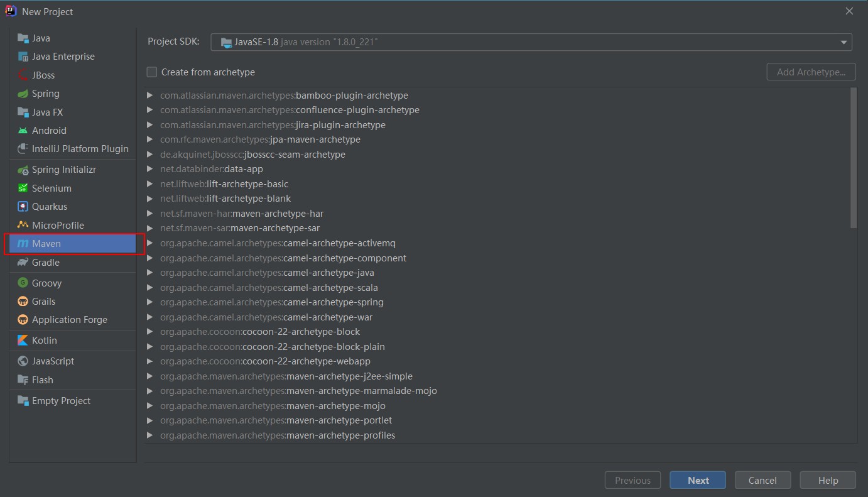The height and width of the screenshot is (497, 868).
Task: Expand camel-archetype-activemq node
Action: 150,243
